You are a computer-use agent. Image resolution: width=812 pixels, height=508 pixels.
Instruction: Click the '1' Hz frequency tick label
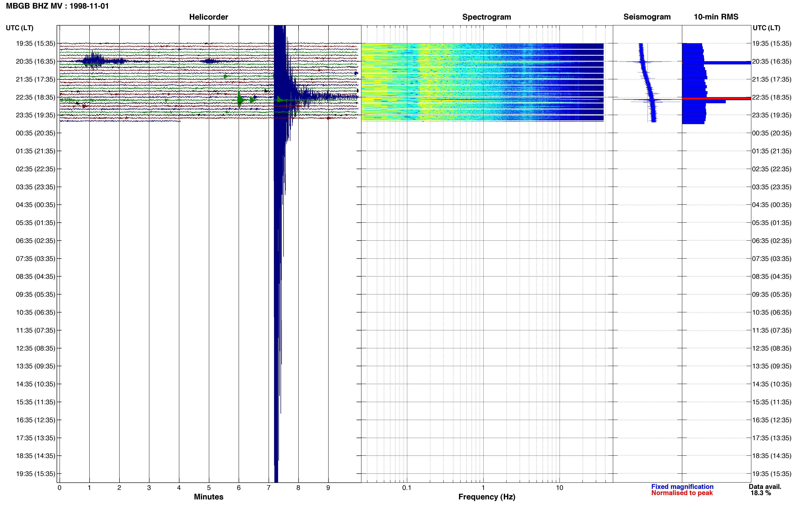tap(483, 488)
